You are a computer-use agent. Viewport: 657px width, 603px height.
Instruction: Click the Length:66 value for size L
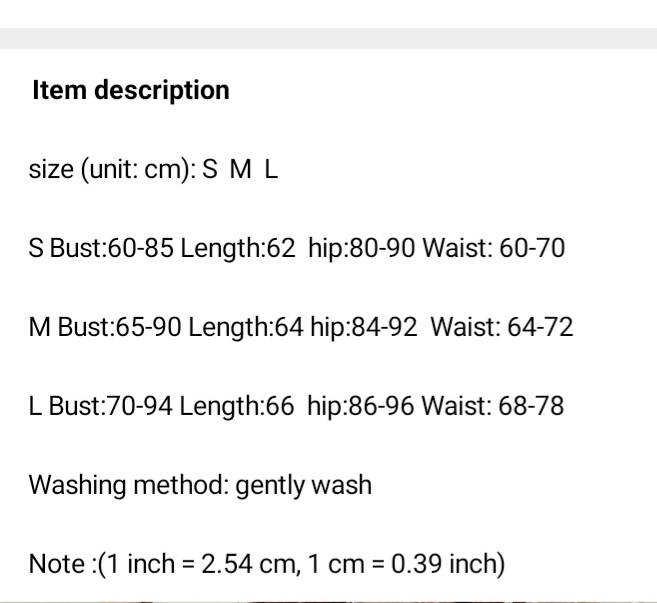[x=237, y=406]
